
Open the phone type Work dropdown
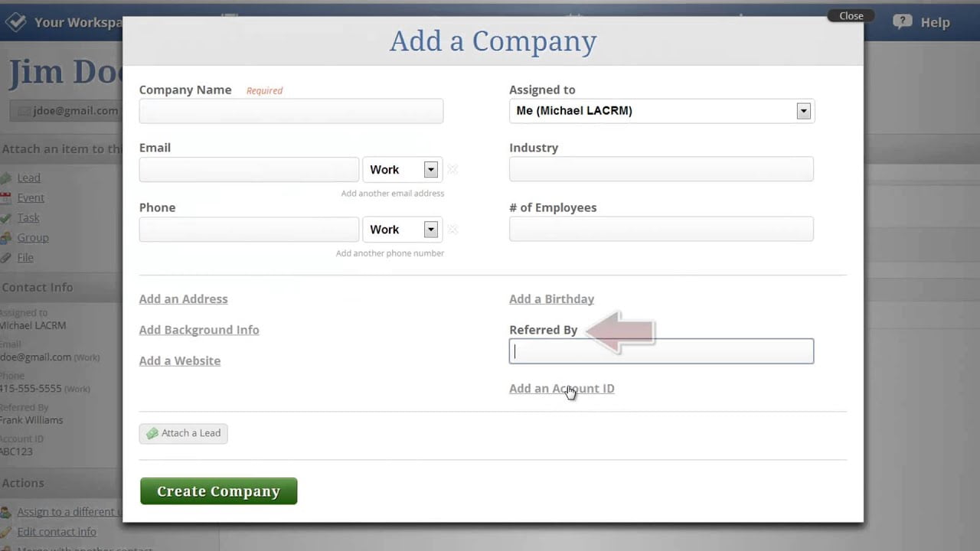(430, 230)
